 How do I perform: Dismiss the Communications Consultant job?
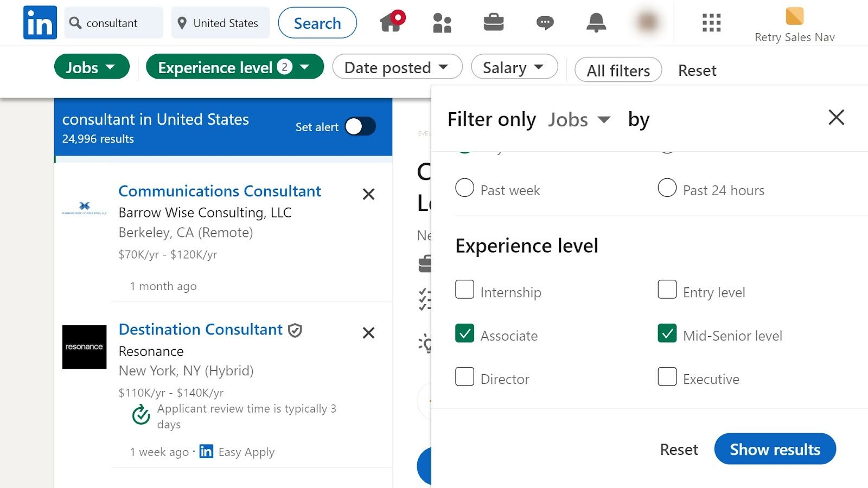click(x=368, y=194)
